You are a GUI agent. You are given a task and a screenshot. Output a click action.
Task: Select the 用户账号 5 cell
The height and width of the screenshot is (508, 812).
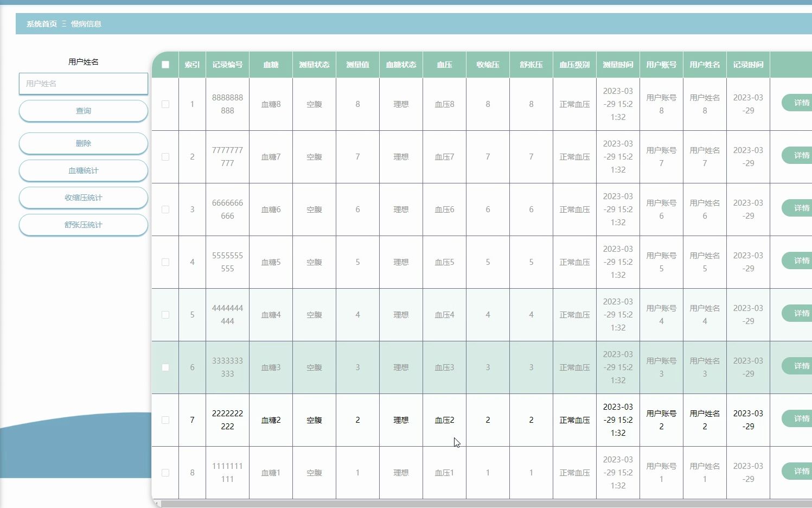click(661, 262)
